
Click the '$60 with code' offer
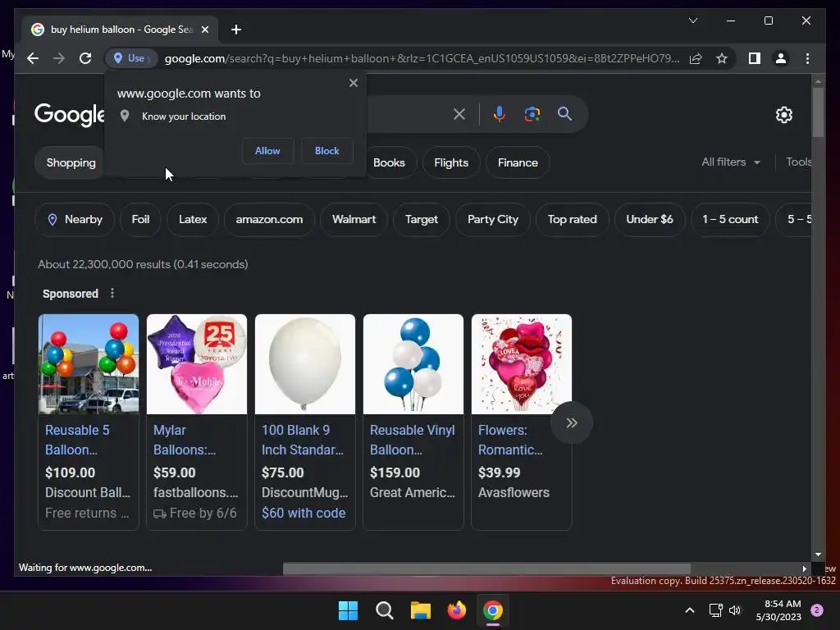point(304,513)
